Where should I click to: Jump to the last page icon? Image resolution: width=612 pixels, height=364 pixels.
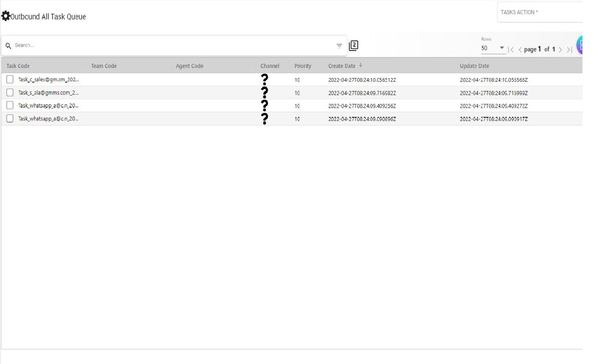click(x=570, y=50)
